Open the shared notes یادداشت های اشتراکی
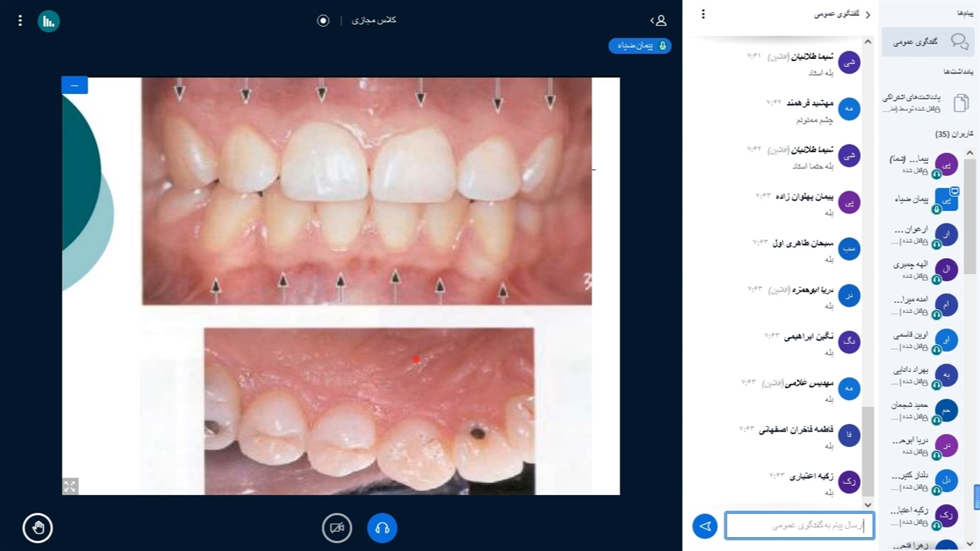980x551 pixels. [x=926, y=103]
